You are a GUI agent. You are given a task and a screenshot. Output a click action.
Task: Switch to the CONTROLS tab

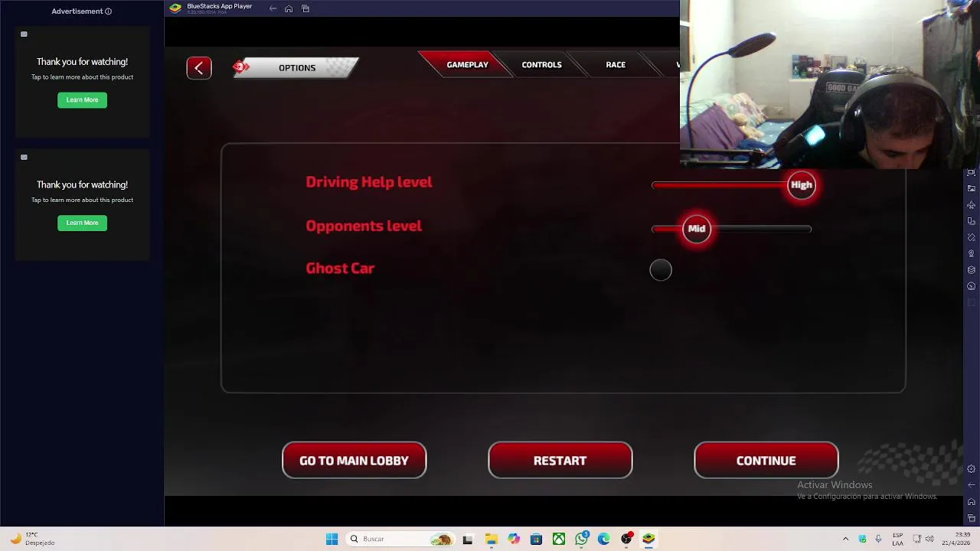[x=541, y=65]
